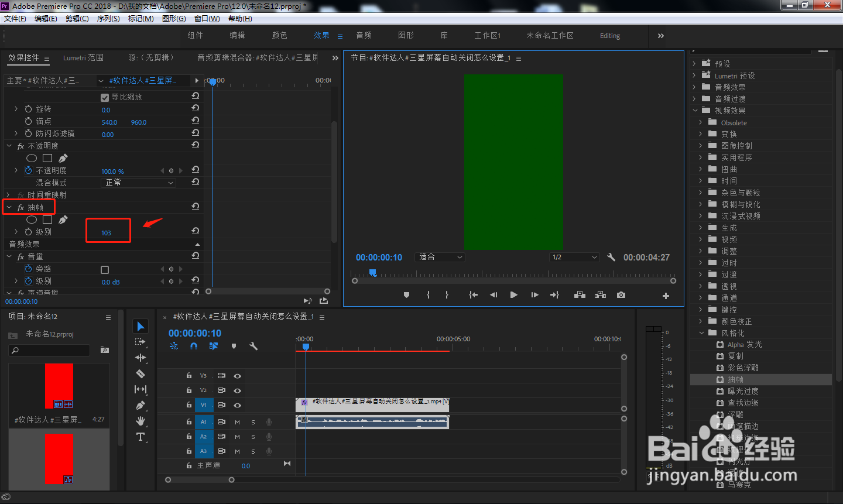The width and height of the screenshot is (843, 504).
Task: Click Mark In button in monitor
Action: [x=428, y=295]
